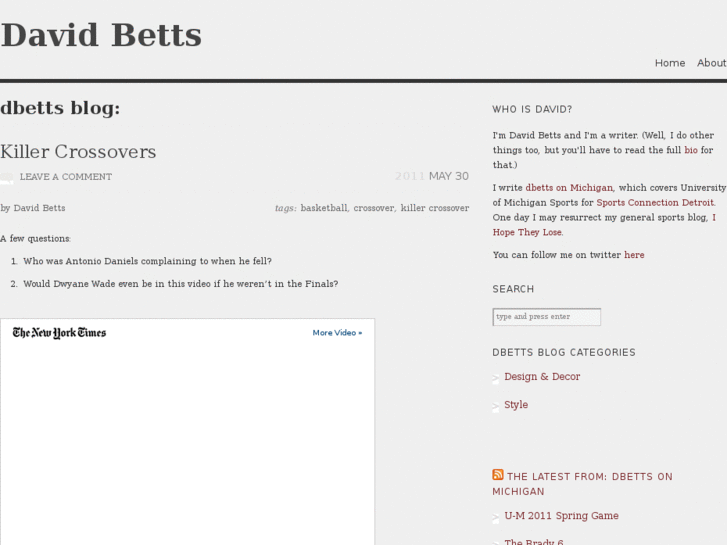This screenshot has height=545, width=727.
Task: Click The New York Times logo
Action: pos(59,333)
